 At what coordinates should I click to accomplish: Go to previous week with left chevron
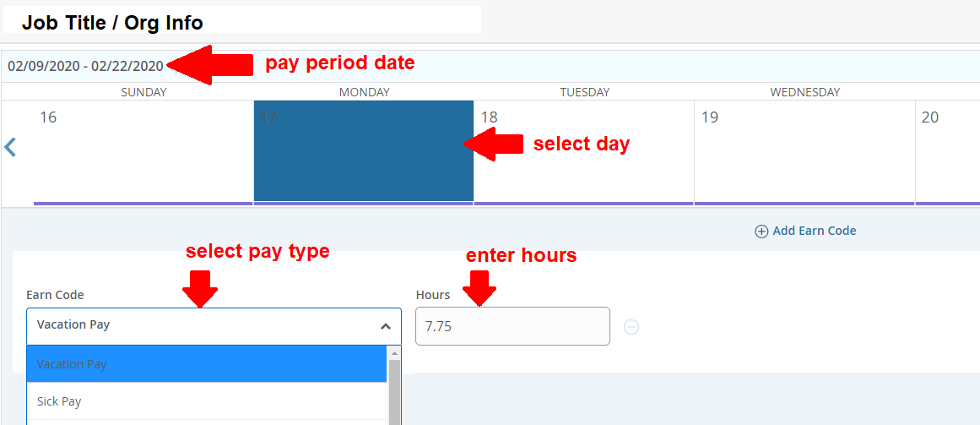10,147
